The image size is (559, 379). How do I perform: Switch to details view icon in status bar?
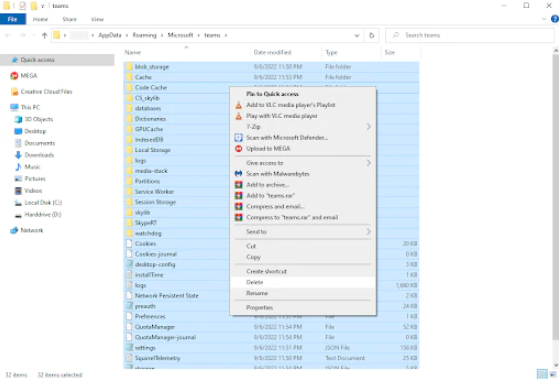(x=542, y=374)
